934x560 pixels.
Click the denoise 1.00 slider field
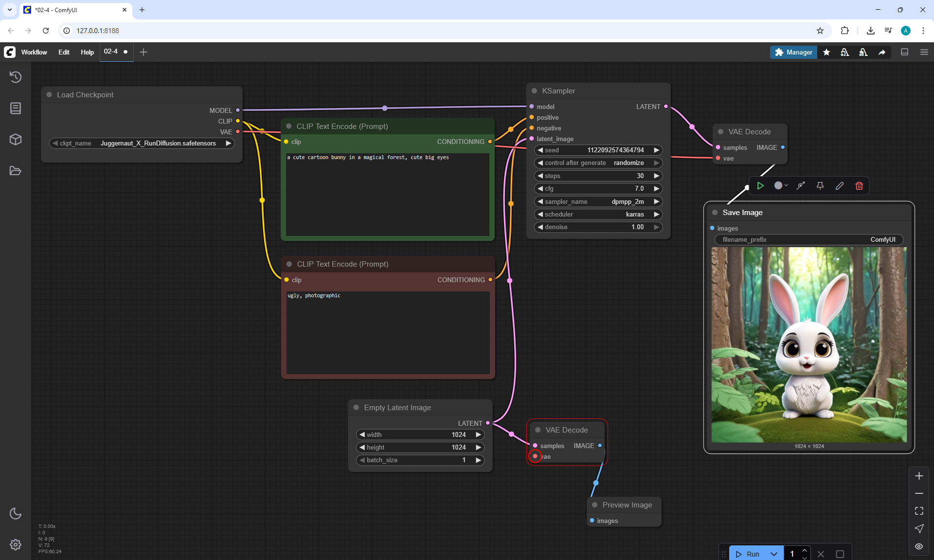(598, 227)
